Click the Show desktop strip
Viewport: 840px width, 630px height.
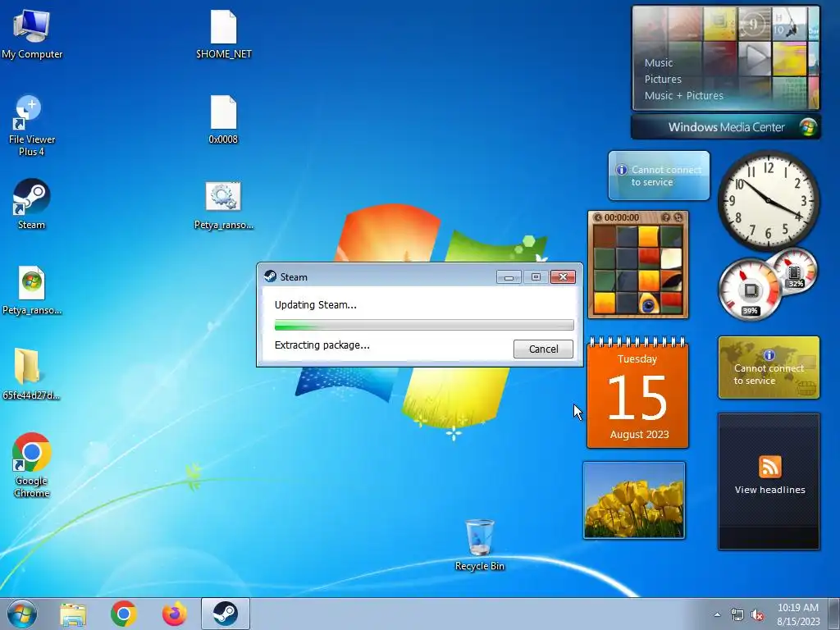834,614
